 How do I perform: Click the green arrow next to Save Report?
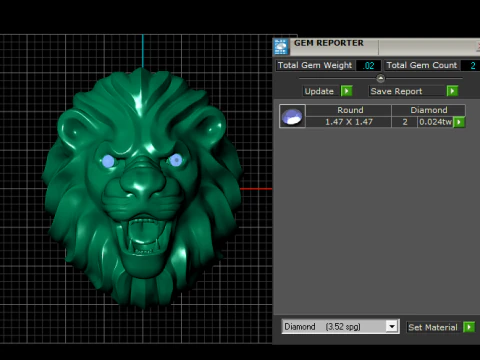pos(452,91)
